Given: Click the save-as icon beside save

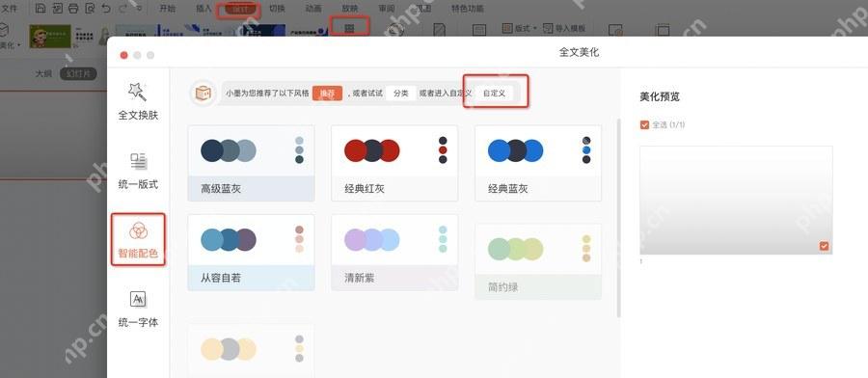Looking at the screenshot, I should click(x=57, y=9).
